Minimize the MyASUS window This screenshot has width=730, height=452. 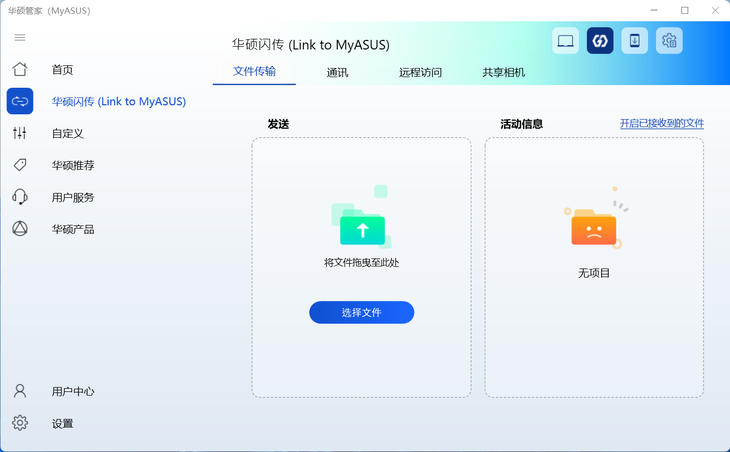tap(654, 10)
